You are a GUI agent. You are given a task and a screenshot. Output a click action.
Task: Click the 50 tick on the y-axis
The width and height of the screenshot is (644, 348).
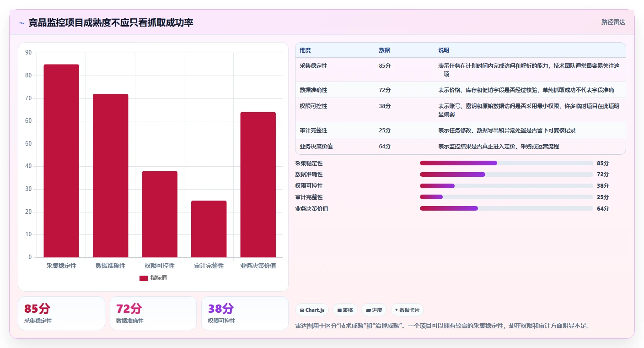point(28,144)
